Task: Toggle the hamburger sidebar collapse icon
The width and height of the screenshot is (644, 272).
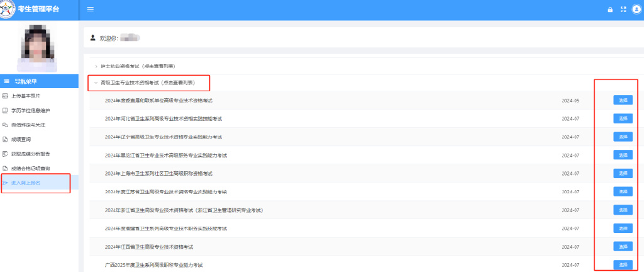Action: [x=91, y=9]
